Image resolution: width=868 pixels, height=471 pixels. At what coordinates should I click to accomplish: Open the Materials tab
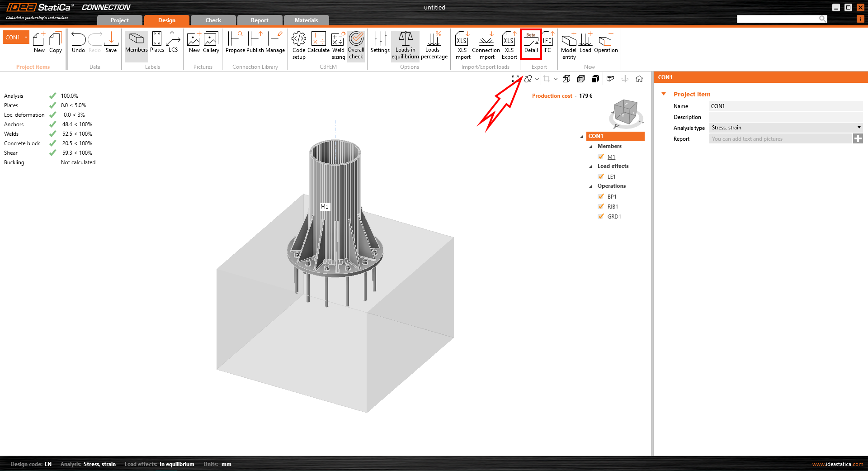click(306, 20)
